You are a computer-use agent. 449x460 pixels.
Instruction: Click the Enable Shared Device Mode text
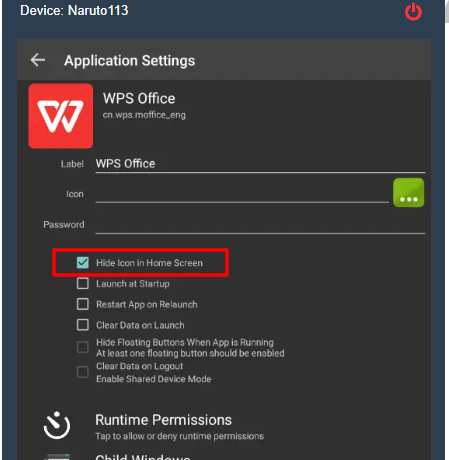[154, 379]
